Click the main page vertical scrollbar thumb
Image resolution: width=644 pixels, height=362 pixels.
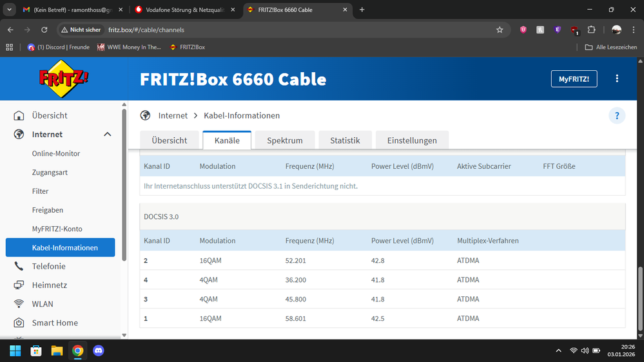[640, 298]
